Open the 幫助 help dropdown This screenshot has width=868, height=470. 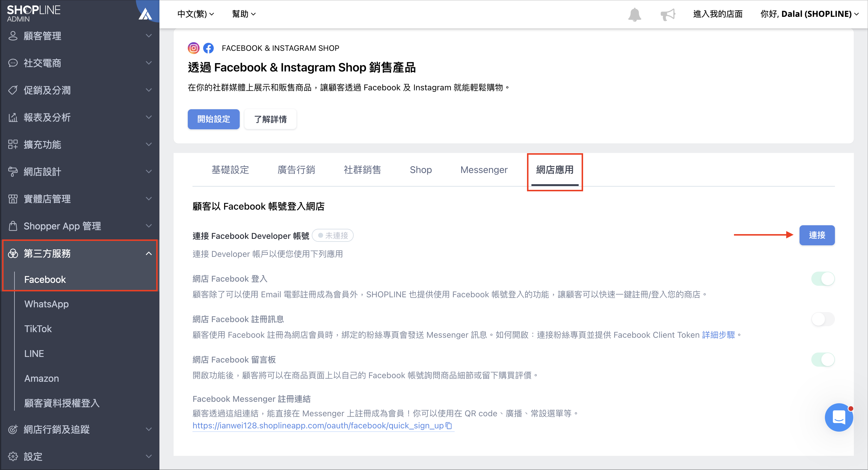[244, 14]
